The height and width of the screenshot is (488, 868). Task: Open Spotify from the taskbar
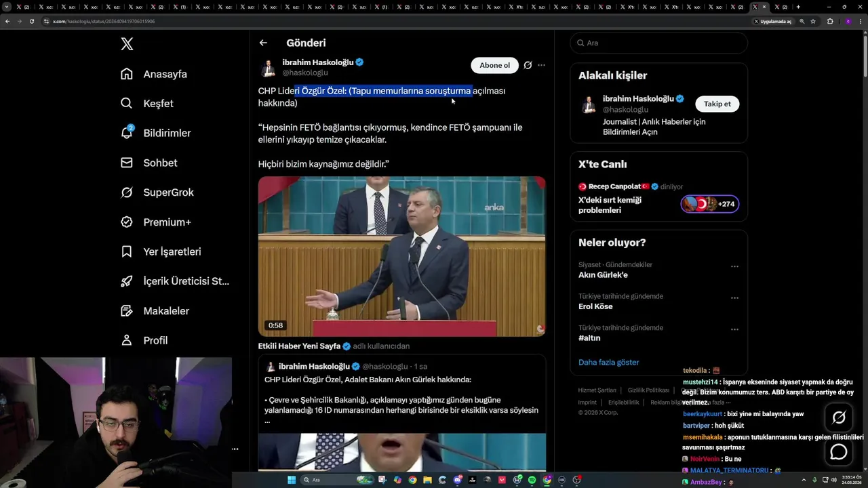pyautogui.click(x=532, y=480)
